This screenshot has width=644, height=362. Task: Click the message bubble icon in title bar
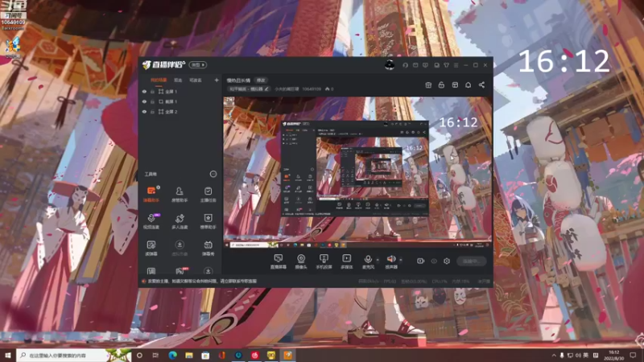point(425,65)
